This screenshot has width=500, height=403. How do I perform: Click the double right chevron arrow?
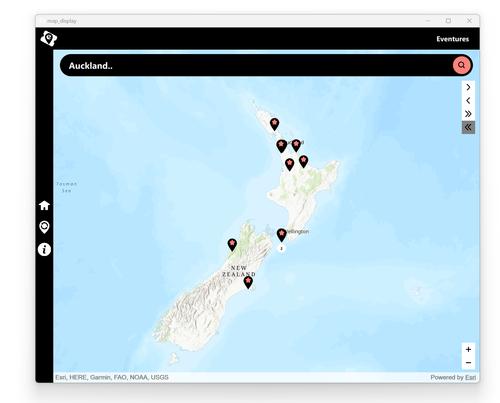click(468, 114)
